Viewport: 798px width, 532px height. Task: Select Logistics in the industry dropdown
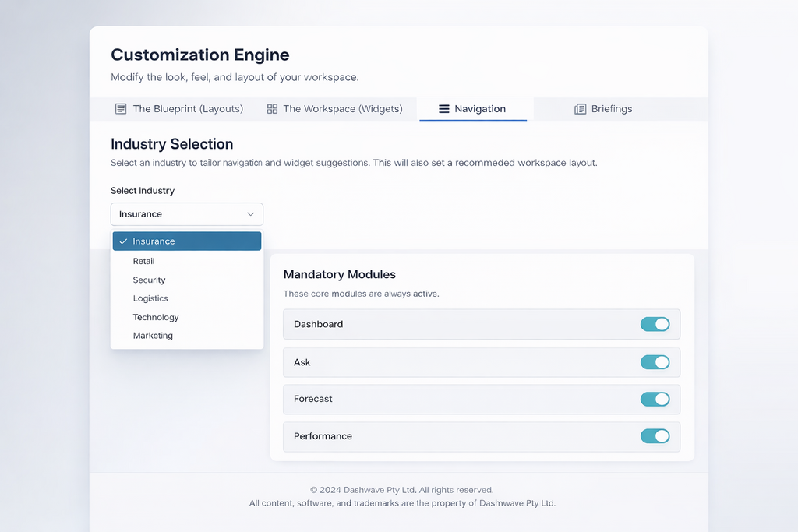pyautogui.click(x=150, y=298)
